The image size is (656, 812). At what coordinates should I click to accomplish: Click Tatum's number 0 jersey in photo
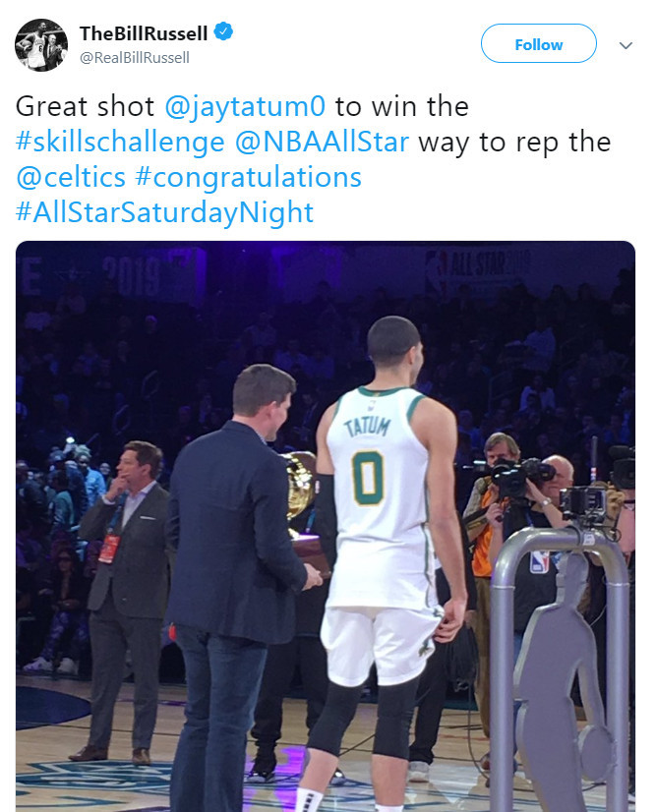point(367,476)
